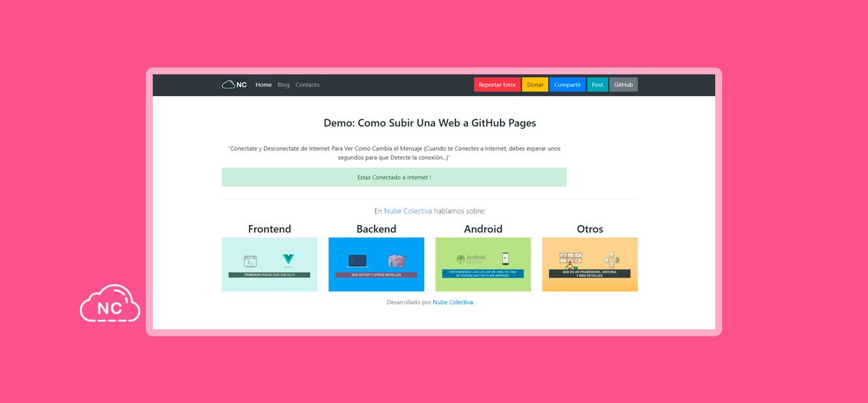Open the Contacto nav link
This screenshot has width=868, height=403.
click(308, 85)
